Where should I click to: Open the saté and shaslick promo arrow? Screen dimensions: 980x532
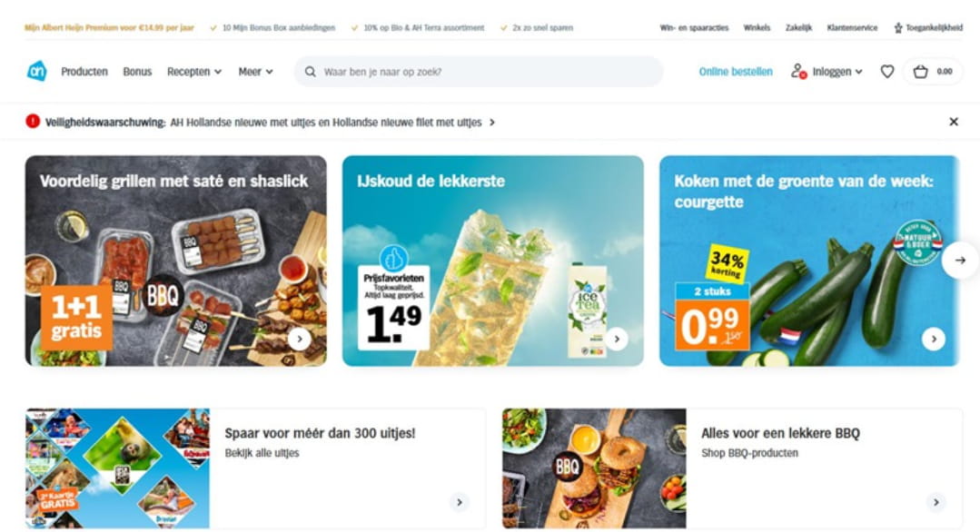tap(300, 339)
